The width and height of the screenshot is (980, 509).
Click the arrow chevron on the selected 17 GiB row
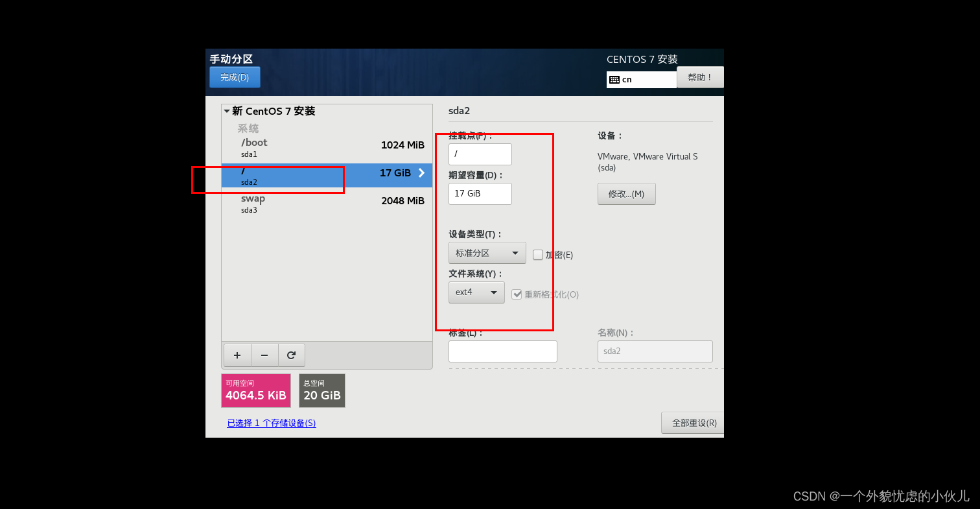point(421,173)
